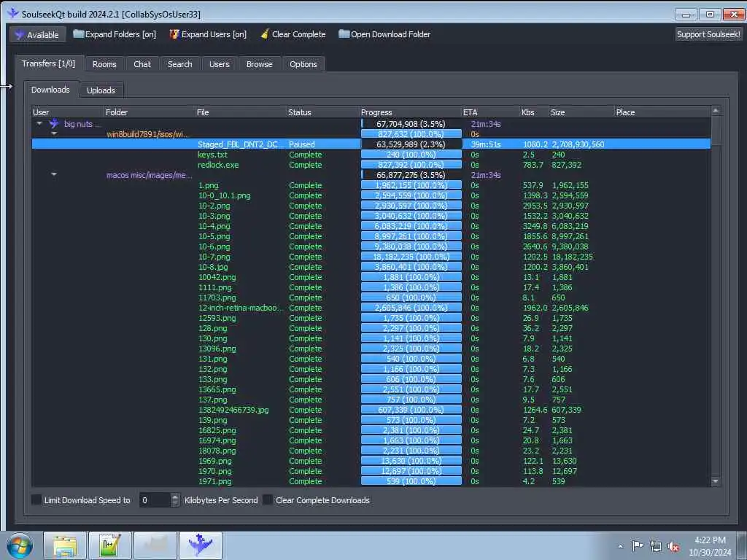Click the Clear Complete broom icon
The width and height of the screenshot is (747, 560).
click(265, 34)
